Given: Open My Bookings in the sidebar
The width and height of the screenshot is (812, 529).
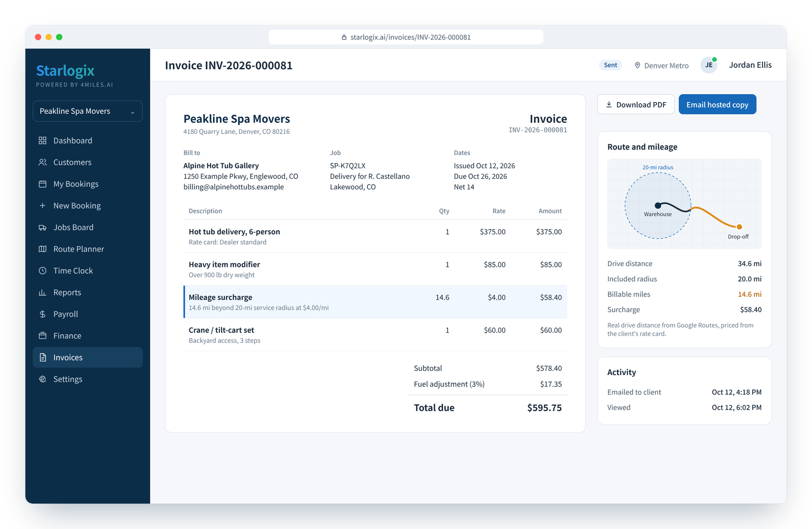Looking at the screenshot, I should 88,184.
